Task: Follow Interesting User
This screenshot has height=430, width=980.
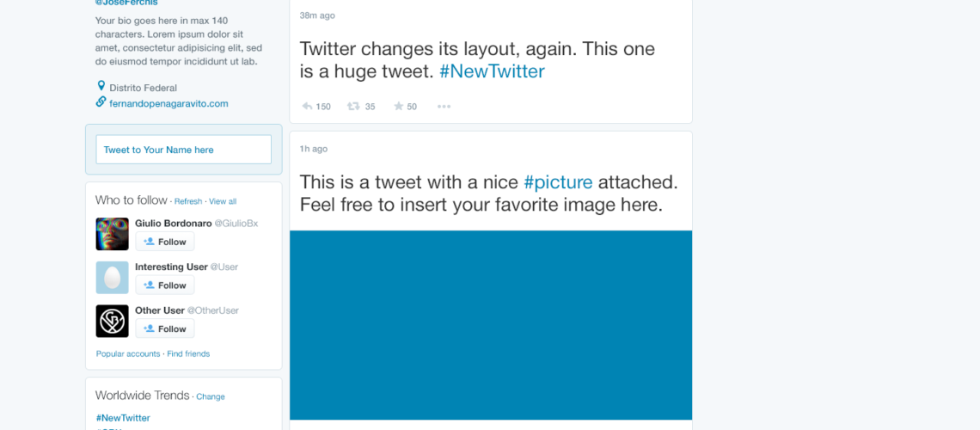Action: click(165, 285)
